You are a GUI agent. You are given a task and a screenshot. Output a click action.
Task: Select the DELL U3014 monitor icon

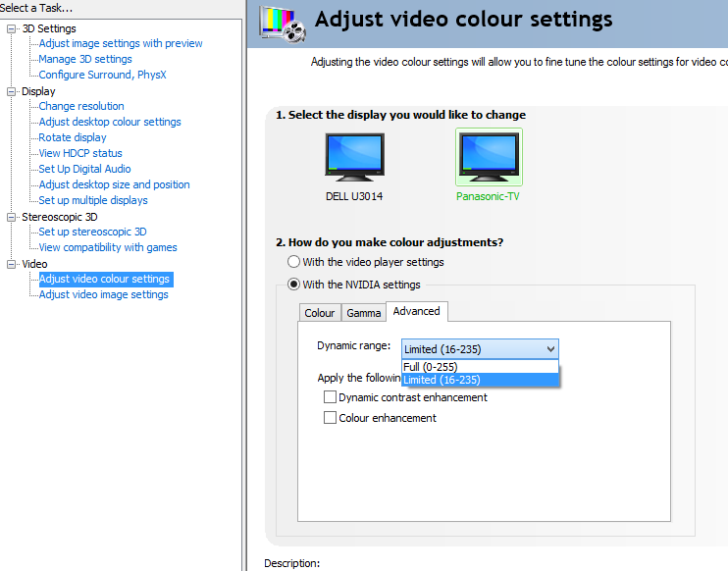(x=354, y=158)
